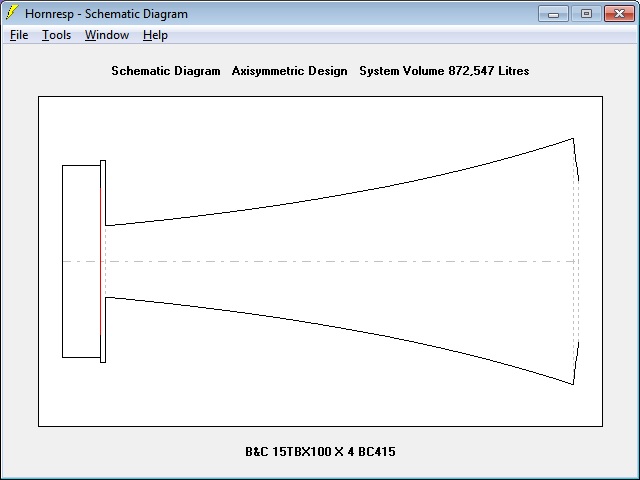Click the rear chamber rectangle in the schematic

(81, 261)
